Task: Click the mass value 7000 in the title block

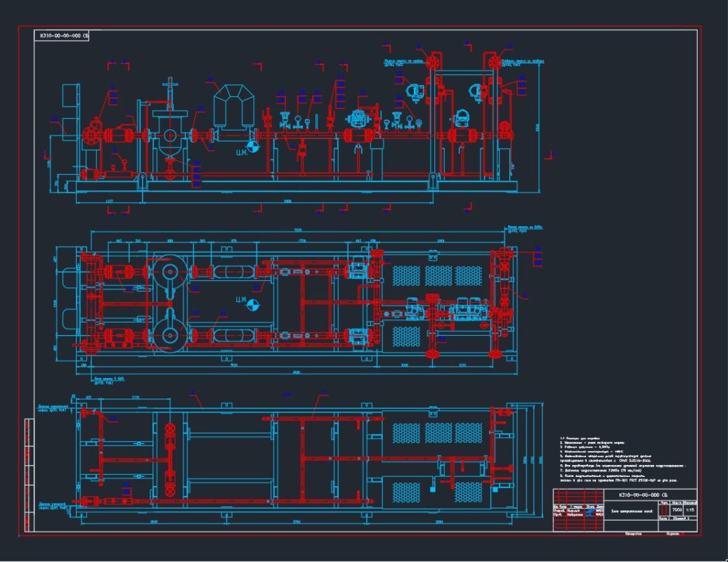Action: (677, 510)
